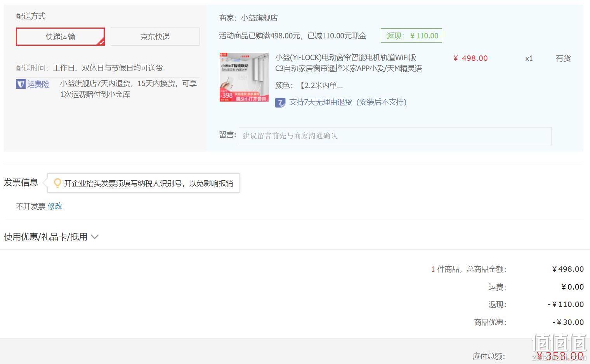Click the item price ¥498.00
Image resolution: width=590 pixels, height=364 pixels.
(x=470, y=58)
